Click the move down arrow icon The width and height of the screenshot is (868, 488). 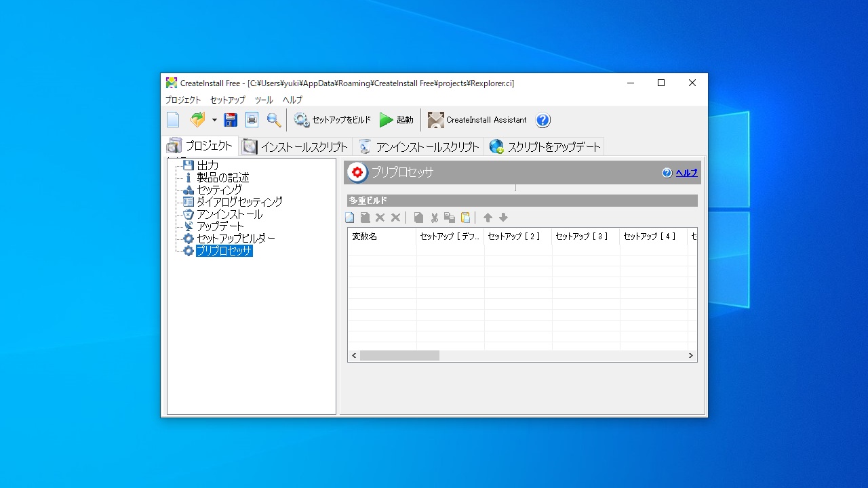(503, 218)
